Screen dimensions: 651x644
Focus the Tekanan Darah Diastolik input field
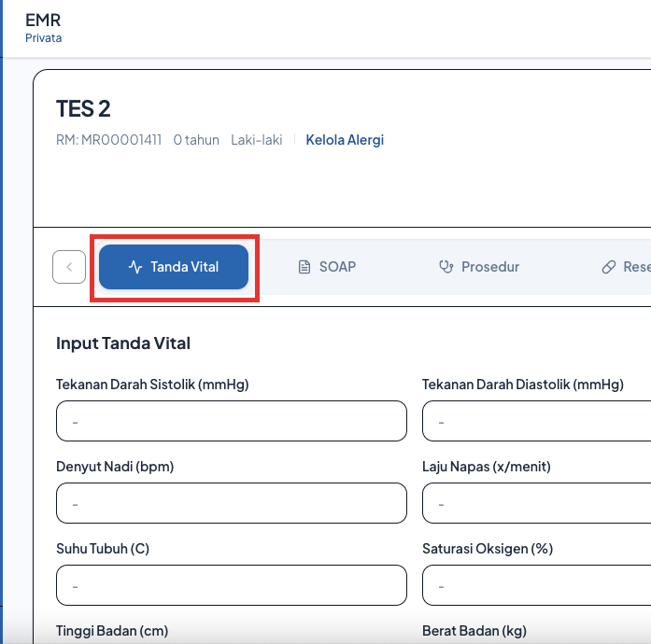tap(537, 421)
